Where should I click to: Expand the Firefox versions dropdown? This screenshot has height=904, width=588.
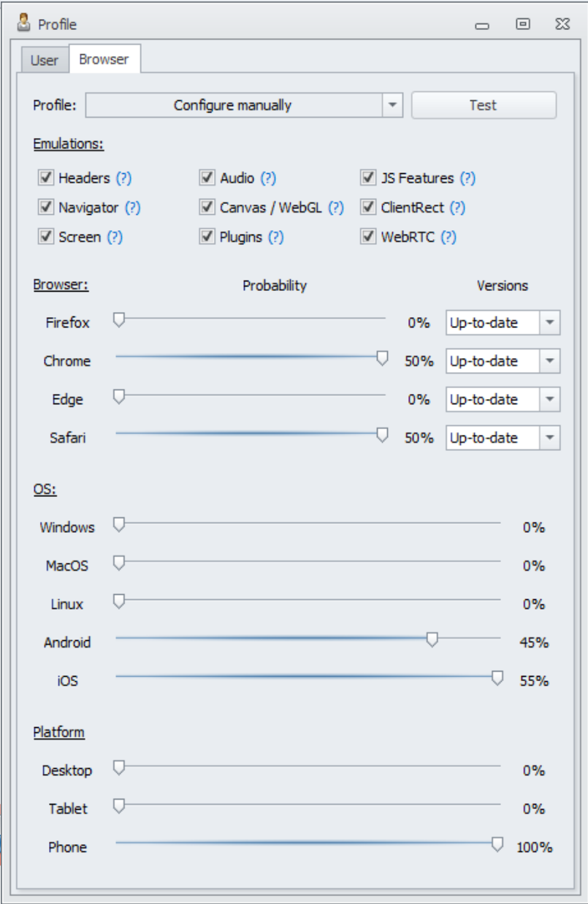[x=549, y=322]
